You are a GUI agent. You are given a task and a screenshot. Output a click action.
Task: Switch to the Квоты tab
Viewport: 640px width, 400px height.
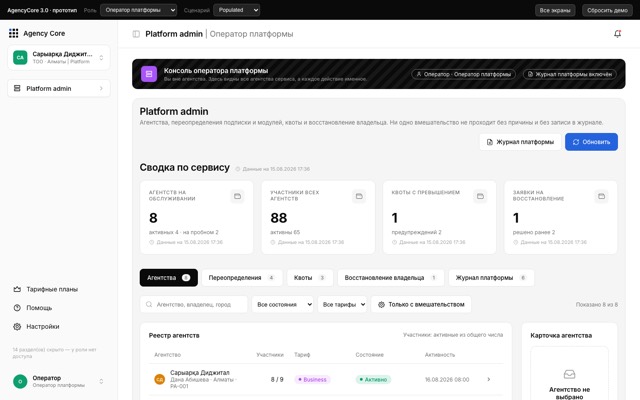point(310,278)
